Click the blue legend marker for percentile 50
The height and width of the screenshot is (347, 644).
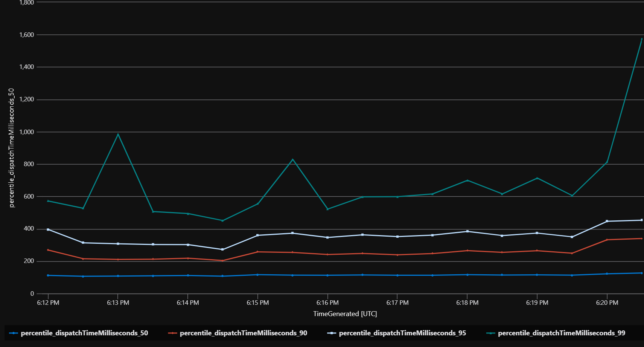14,333
